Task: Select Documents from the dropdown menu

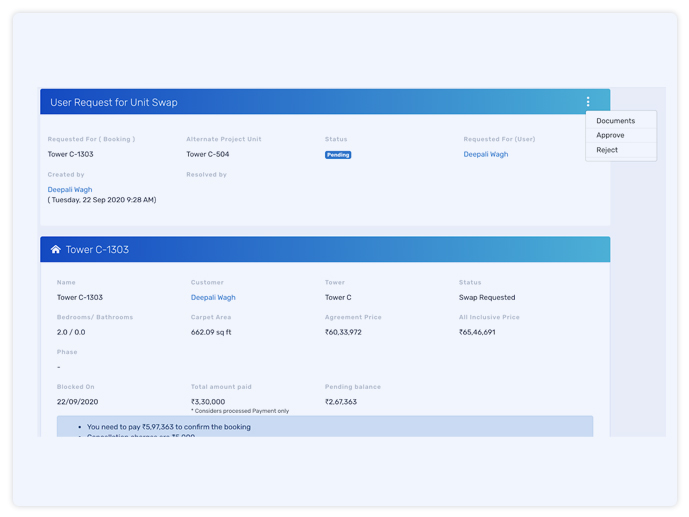Action: (615, 121)
